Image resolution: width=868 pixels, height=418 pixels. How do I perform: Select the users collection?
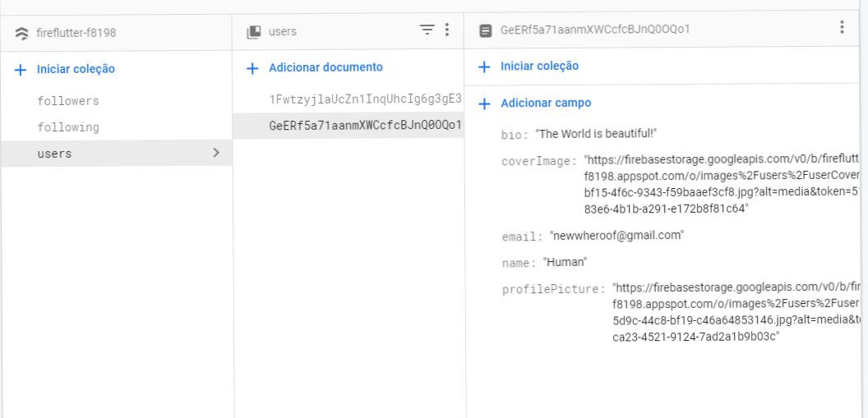[x=54, y=154]
